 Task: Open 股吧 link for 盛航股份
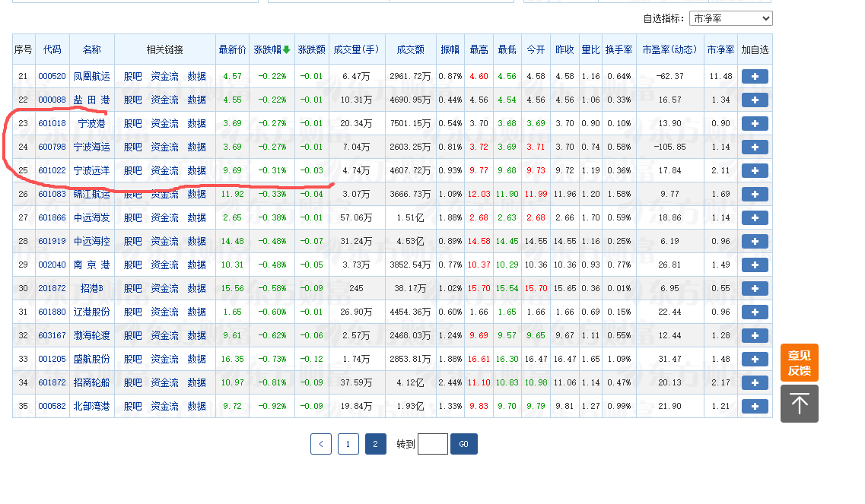132,359
